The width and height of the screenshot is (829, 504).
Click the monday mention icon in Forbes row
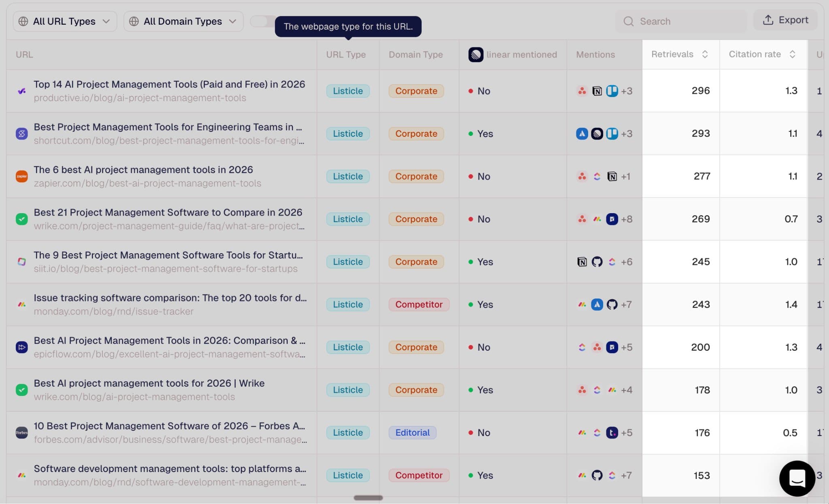pyautogui.click(x=582, y=432)
